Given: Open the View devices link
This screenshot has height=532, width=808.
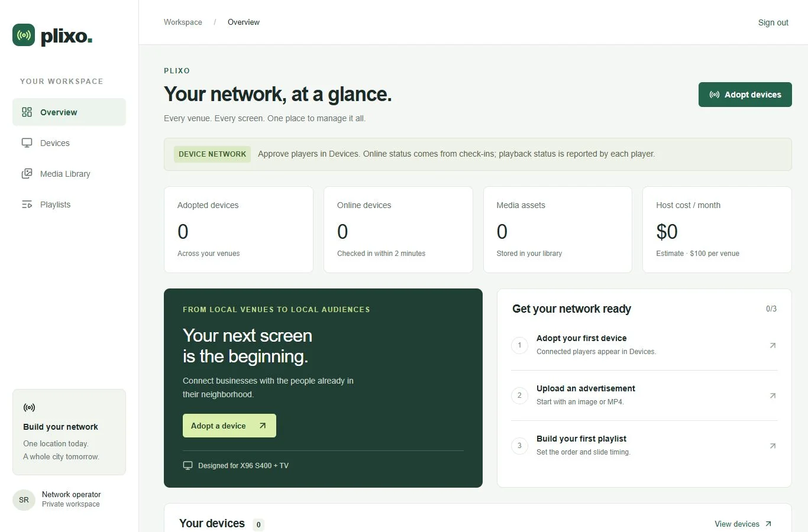Looking at the screenshot, I should click(743, 524).
